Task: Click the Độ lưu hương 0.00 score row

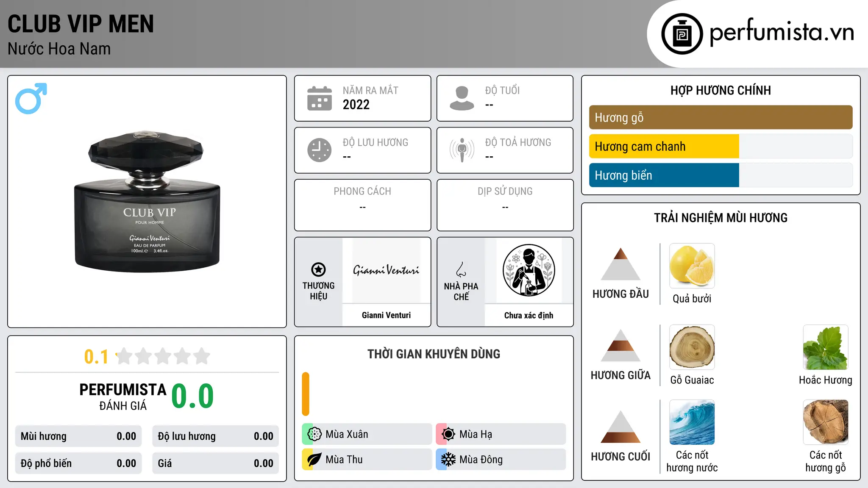Action: coord(215,436)
